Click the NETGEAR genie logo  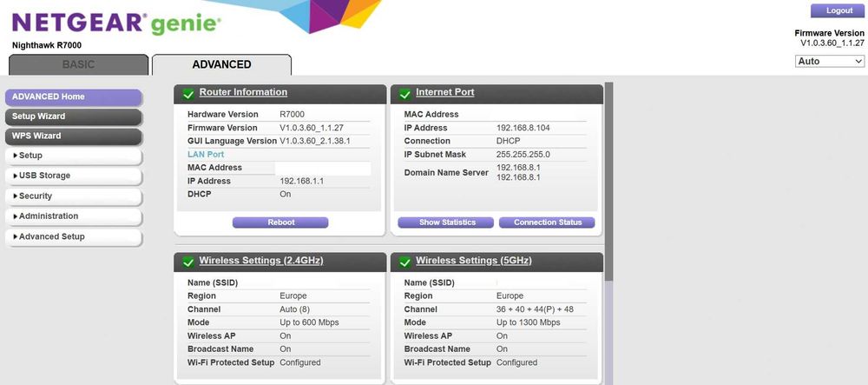coord(115,23)
